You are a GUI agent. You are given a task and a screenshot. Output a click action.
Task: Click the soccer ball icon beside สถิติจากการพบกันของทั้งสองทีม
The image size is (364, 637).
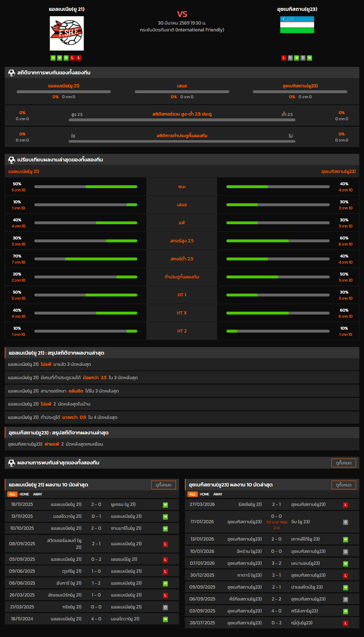[x=11, y=73]
